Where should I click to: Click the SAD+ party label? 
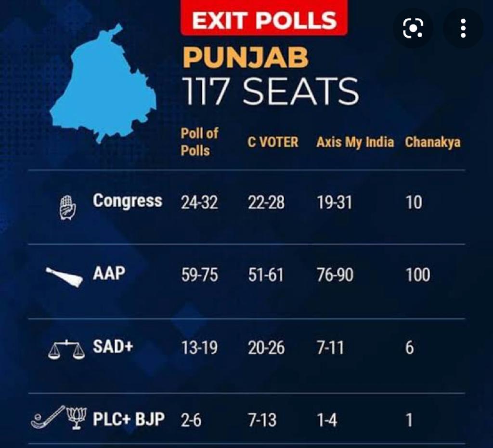(113, 346)
